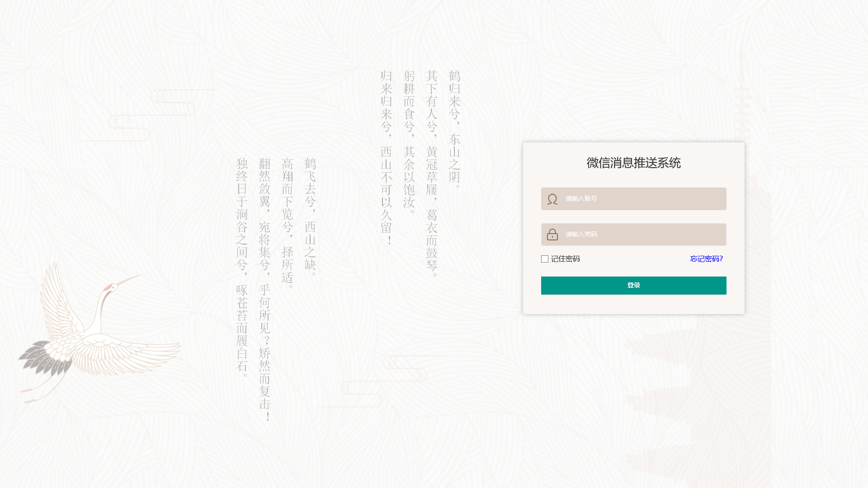Open the 忘记密码? link
The image size is (868, 488).
tap(707, 259)
